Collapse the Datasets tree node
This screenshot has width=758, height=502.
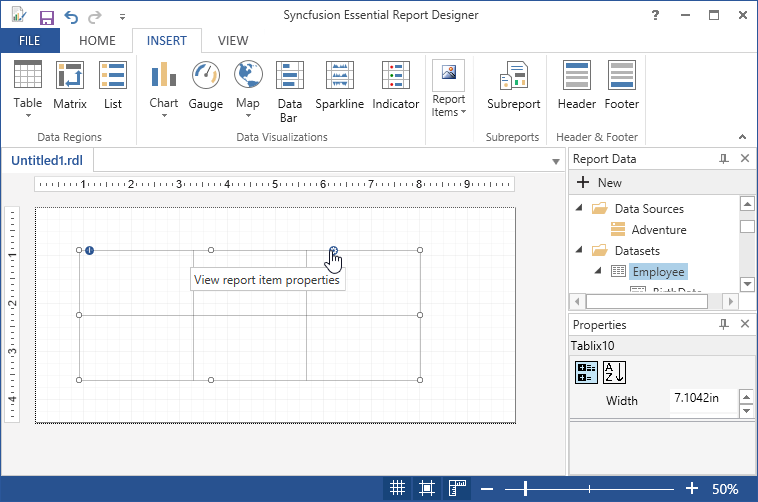pos(579,250)
